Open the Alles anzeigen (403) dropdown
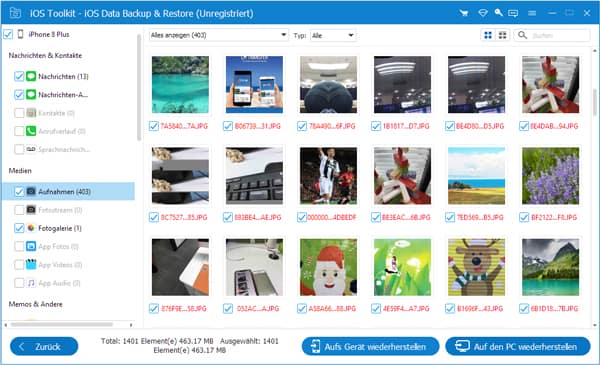The width and height of the screenshot is (600, 365). point(218,35)
